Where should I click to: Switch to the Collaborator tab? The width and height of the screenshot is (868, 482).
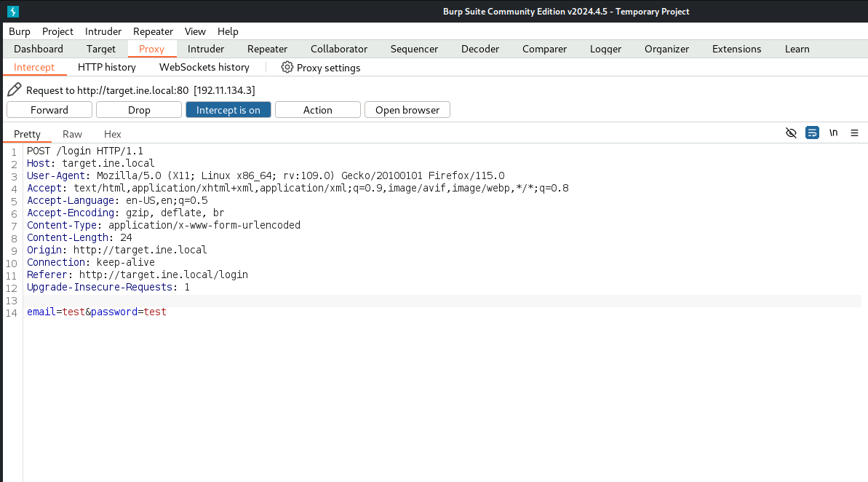[x=339, y=49]
